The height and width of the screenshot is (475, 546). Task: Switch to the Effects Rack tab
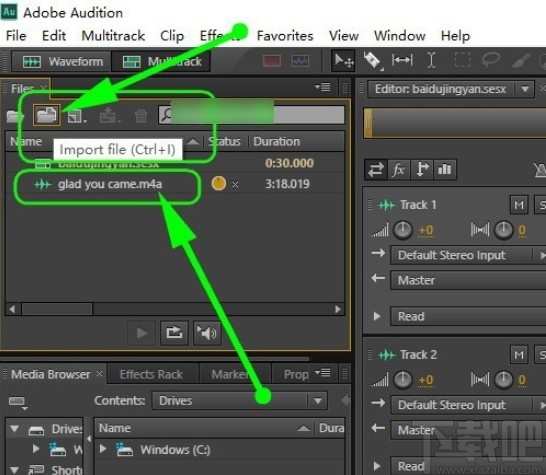click(151, 374)
